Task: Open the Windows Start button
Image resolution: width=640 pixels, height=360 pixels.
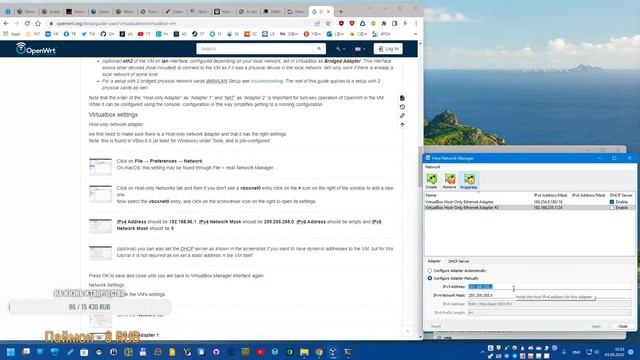Action: (11, 352)
